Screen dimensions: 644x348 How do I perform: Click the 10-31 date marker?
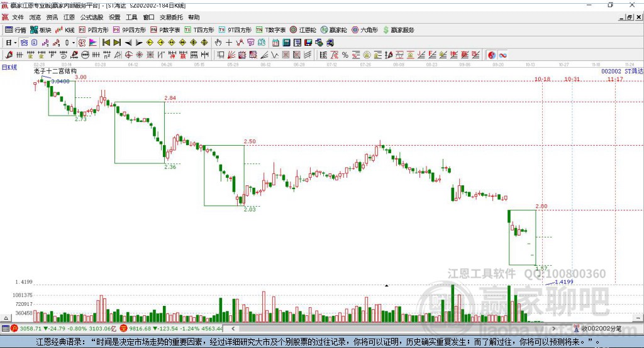click(572, 79)
